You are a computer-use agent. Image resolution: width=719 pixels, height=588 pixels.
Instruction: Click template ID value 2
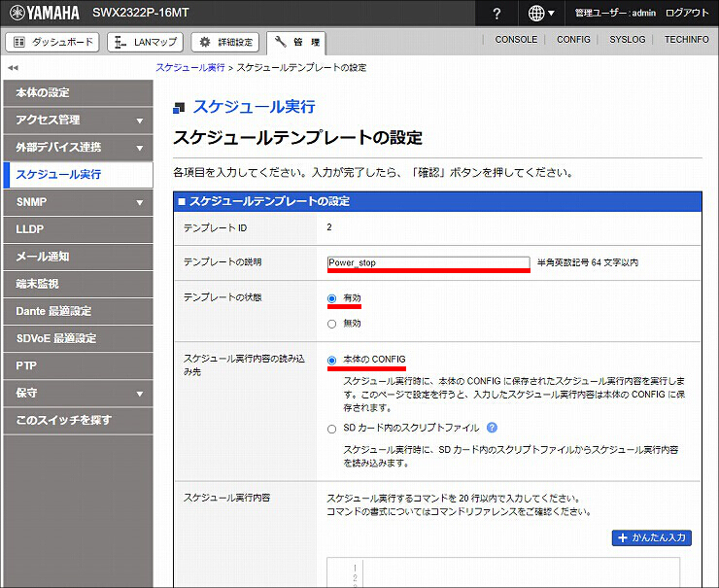[x=329, y=227]
